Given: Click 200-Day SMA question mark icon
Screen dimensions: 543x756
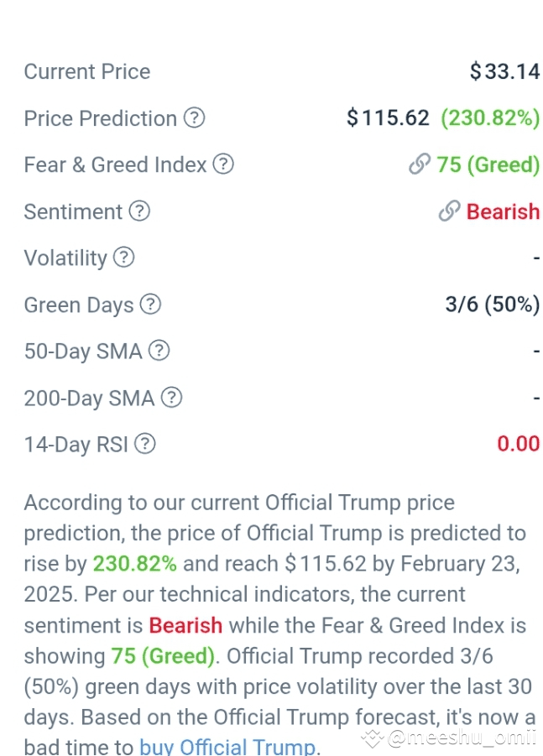Looking at the screenshot, I should [172, 397].
